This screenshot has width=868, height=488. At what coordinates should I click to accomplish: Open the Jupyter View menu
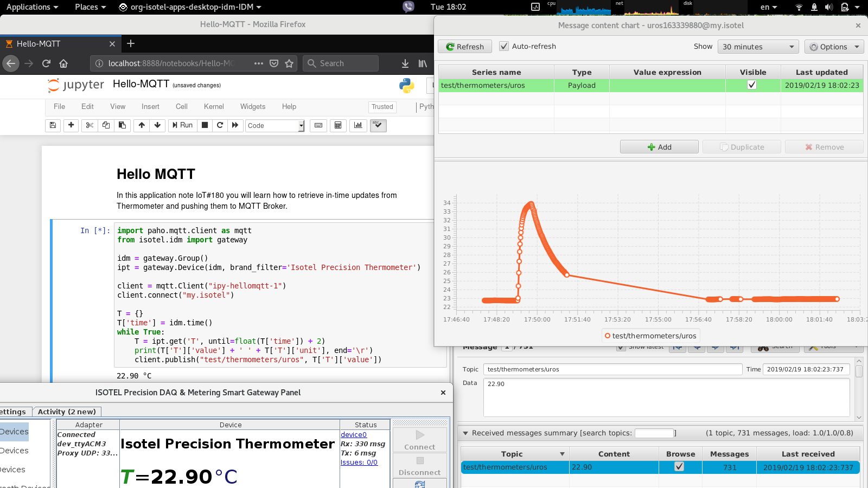[118, 106]
